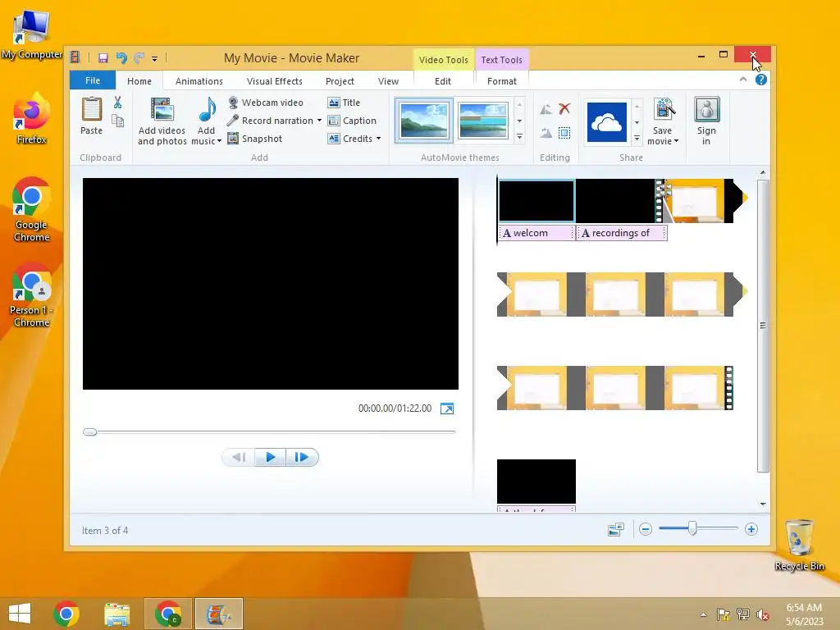Click the Rotate right icon
This screenshot has height=630, width=840.
[546, 133]
